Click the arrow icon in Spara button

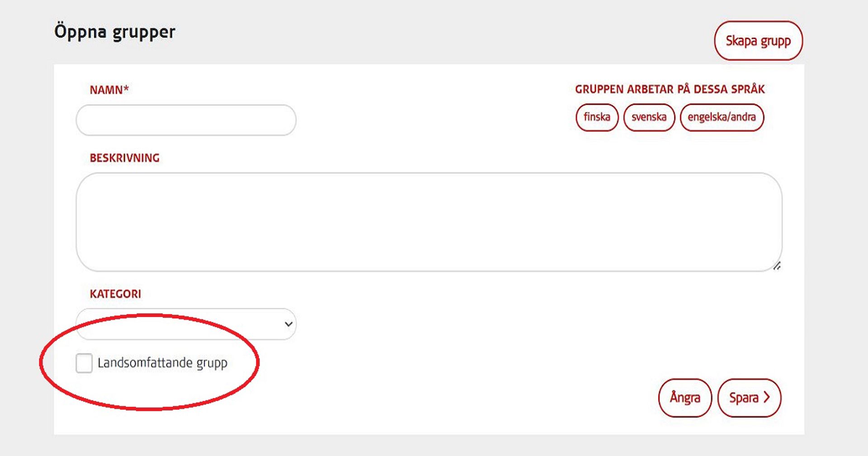767,397
